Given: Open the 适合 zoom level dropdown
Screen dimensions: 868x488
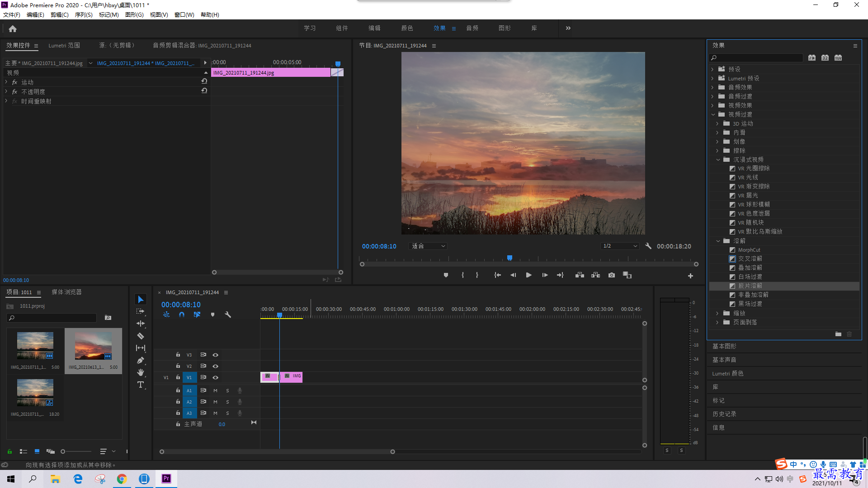Looking at the screenshot, I should coord(428,246).
